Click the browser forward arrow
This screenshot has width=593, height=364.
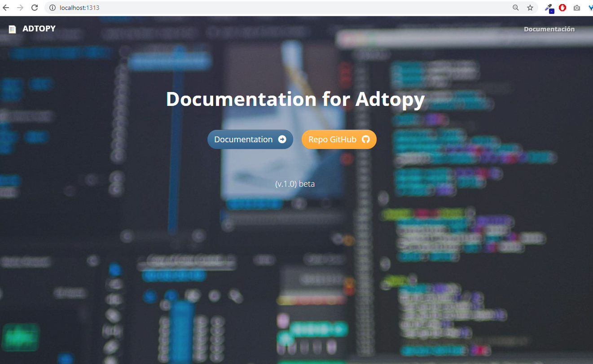(20, 8)
